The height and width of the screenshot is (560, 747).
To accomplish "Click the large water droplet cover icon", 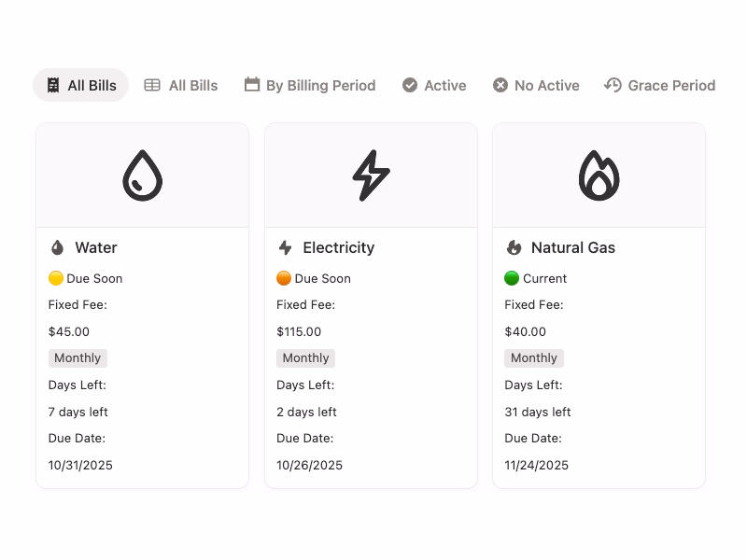I will [142, 175].
